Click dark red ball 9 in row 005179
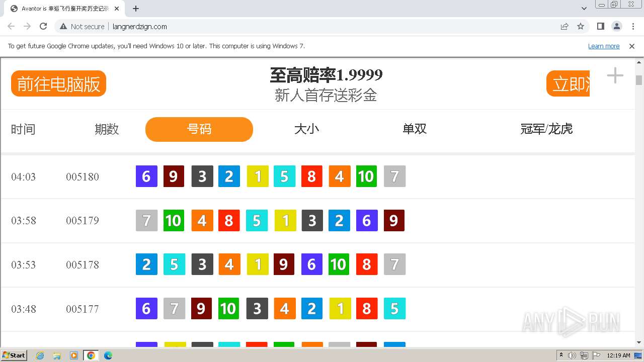644x362 pixels. 394,220
